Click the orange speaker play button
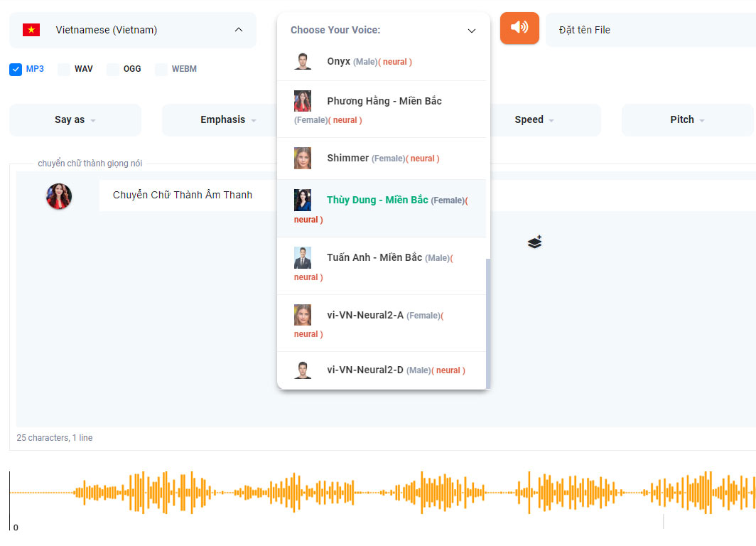Viewport: 756px width, 546px height. point(519,28)
